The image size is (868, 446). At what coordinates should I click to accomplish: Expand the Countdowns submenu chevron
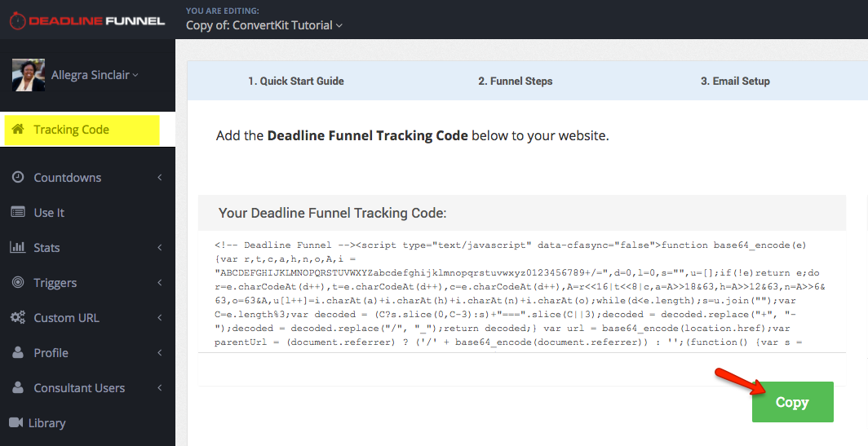coord(159,177)
